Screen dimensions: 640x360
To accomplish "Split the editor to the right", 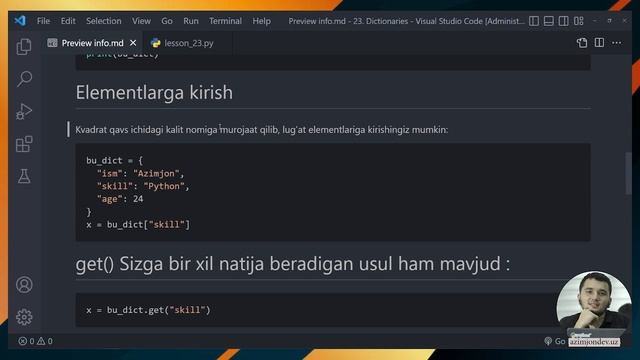I will (x=599, y=43).
